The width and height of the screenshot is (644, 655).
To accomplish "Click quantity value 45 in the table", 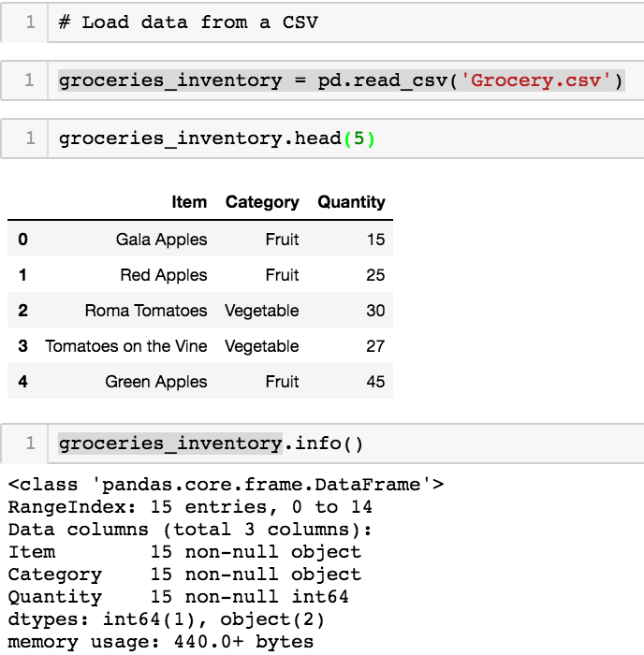I will (375, 382).
